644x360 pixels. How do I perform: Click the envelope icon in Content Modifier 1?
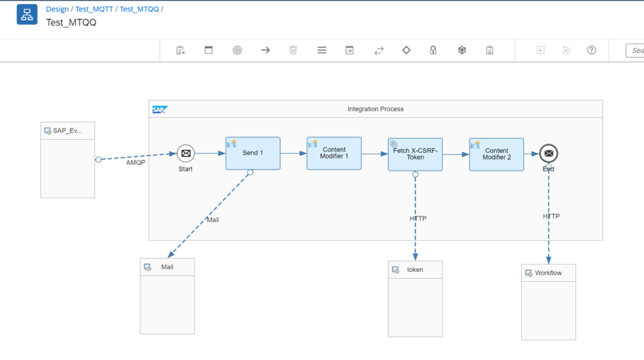312,143
